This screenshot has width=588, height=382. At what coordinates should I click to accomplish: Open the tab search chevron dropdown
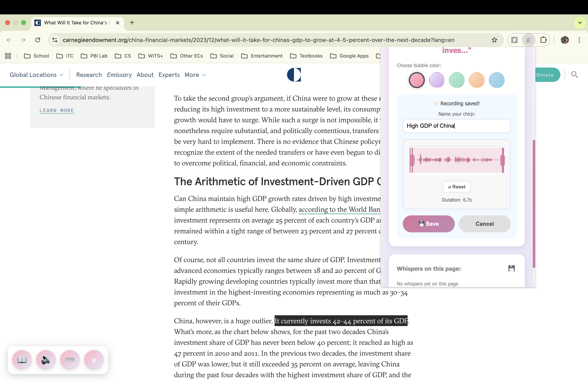580,23
